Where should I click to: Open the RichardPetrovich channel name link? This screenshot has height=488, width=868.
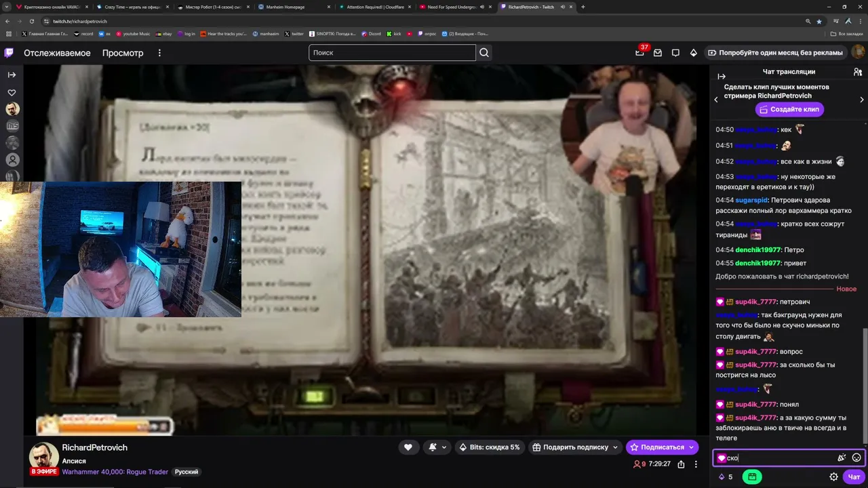click(x=95, y=447)
